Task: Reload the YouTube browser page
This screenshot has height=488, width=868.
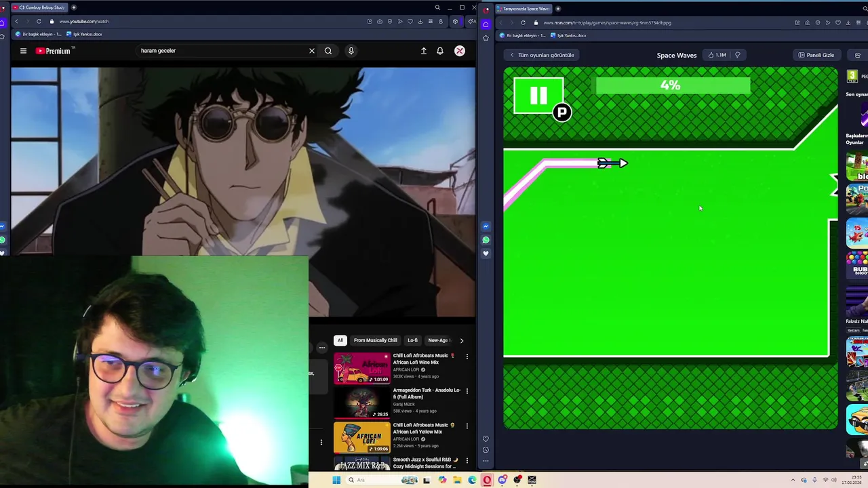Action: pos(39,21)
